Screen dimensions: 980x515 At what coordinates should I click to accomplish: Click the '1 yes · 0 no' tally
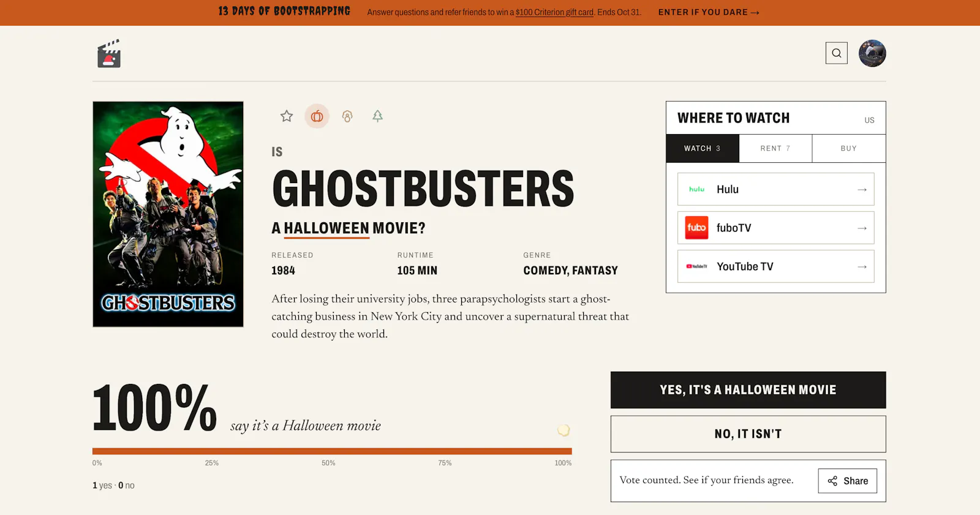click(x=113, y=486)
